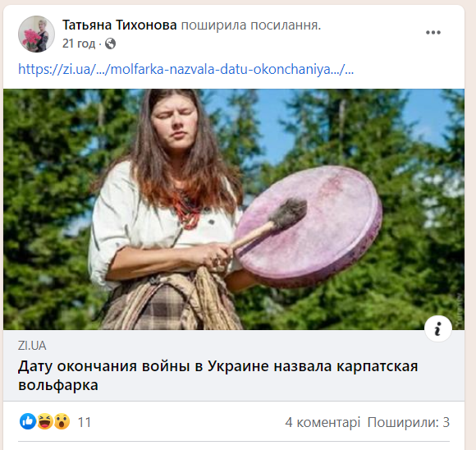Click the word вольфарка in the headline
The image size is (476, 450).
coord(58,385)
